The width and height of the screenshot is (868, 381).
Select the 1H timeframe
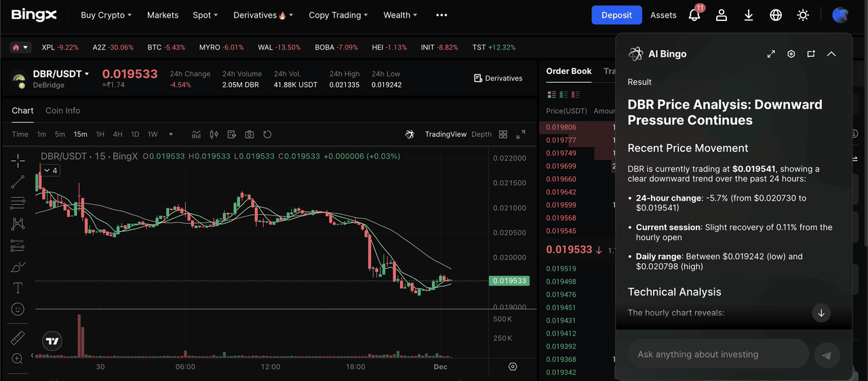tap(100, 134)
